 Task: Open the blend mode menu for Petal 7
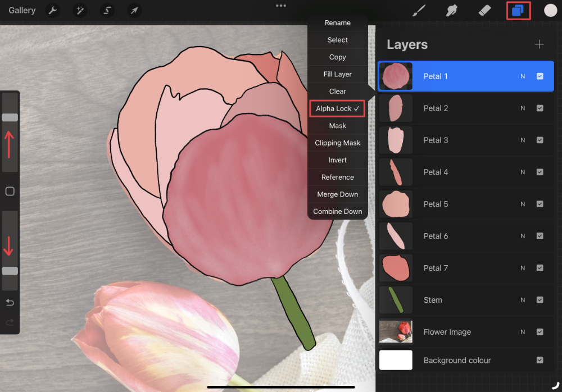523,268
